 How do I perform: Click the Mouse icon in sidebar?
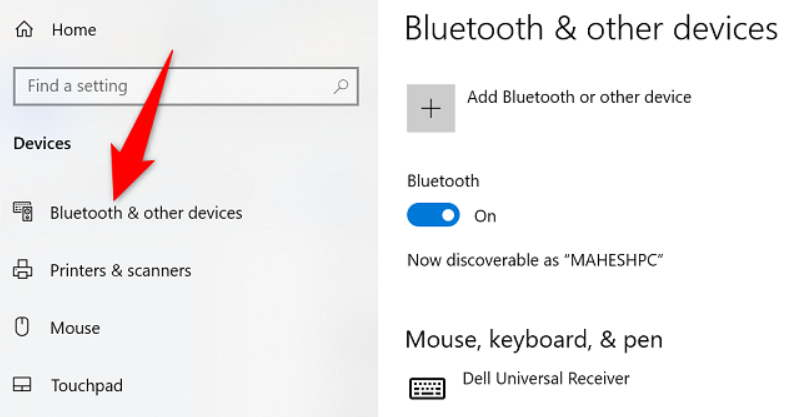[x=22, y=327]
